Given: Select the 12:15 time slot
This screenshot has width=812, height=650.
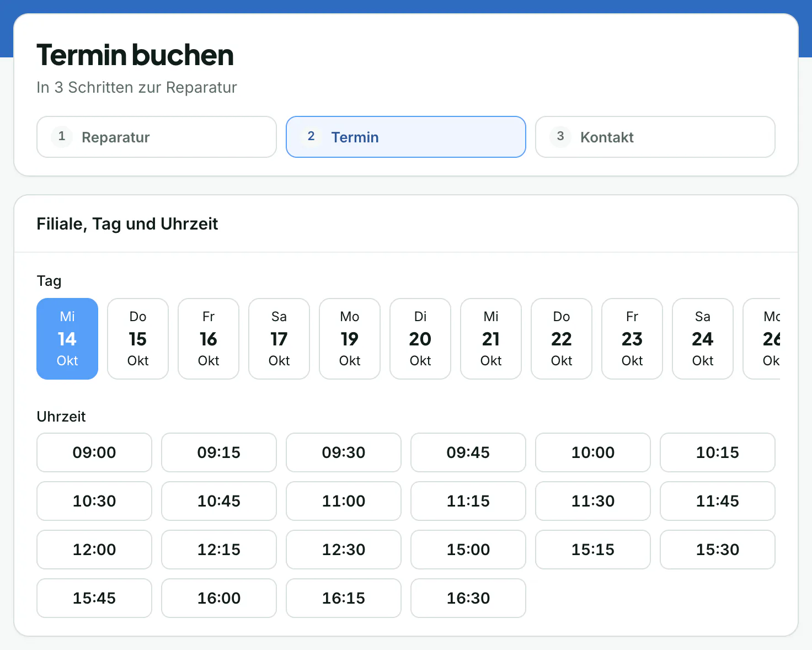Looking at the screenshot, I should click(x=219, y=550).
